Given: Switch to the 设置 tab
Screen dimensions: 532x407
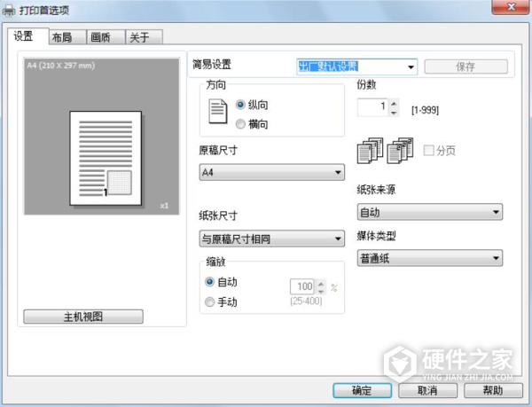Looking at the screenshot, I should (x=28, y=36).
